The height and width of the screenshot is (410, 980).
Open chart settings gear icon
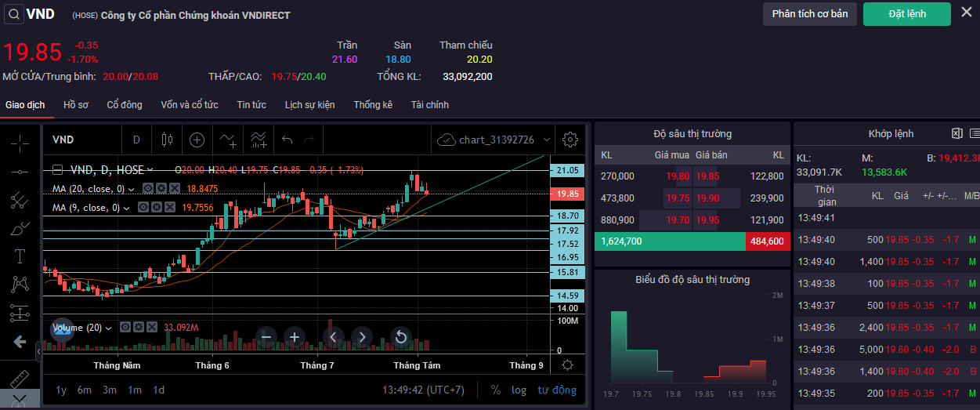click(570, 140)
